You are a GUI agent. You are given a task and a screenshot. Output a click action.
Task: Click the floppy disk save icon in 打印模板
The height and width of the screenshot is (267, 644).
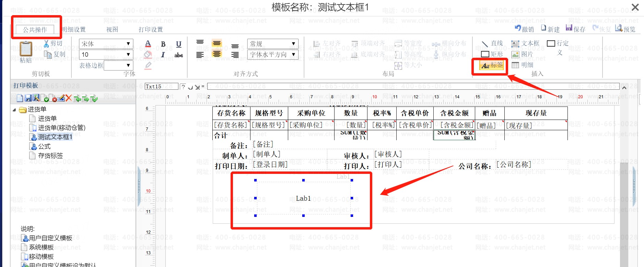(28, 98)
